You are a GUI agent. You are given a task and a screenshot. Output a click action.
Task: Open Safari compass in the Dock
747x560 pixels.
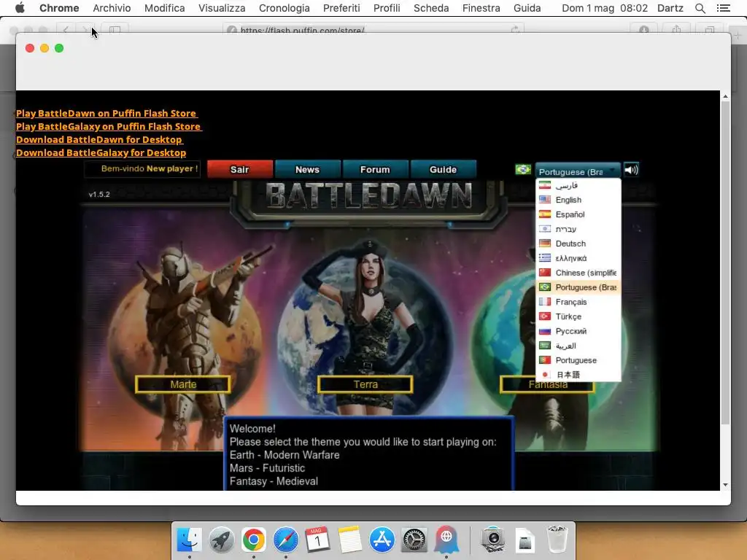click(286, 540)
